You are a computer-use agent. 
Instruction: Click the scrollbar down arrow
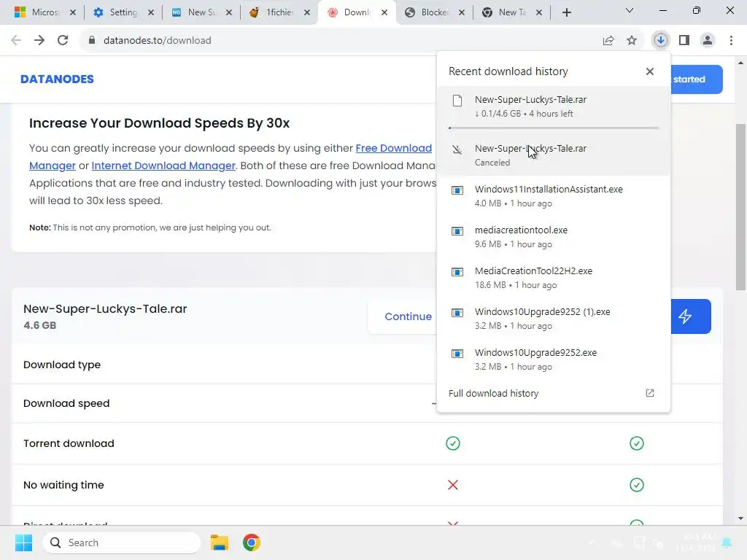pos(741,518)
